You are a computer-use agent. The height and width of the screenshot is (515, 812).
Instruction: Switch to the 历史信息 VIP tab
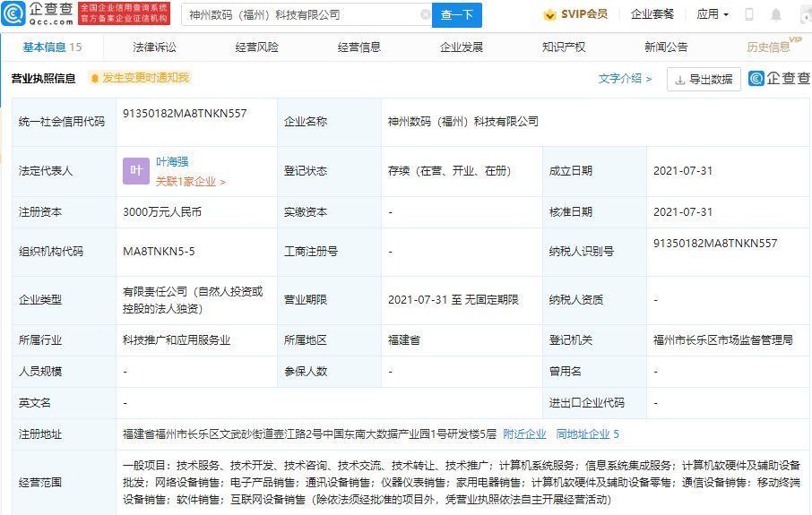(x=773, y=46)
